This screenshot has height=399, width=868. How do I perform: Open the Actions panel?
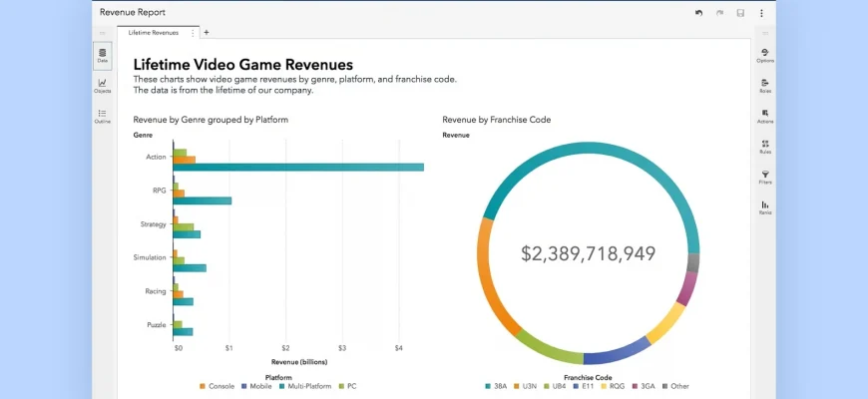pos(764,116)
